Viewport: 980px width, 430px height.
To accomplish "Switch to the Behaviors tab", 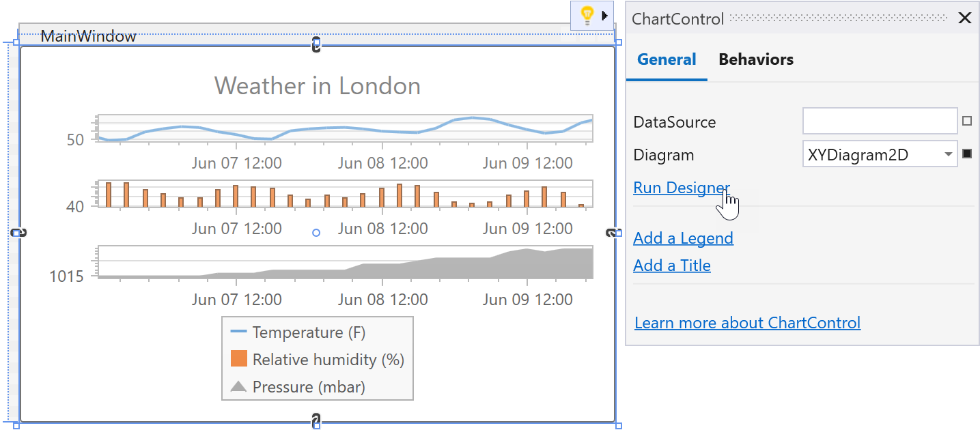I will point(755,59).
